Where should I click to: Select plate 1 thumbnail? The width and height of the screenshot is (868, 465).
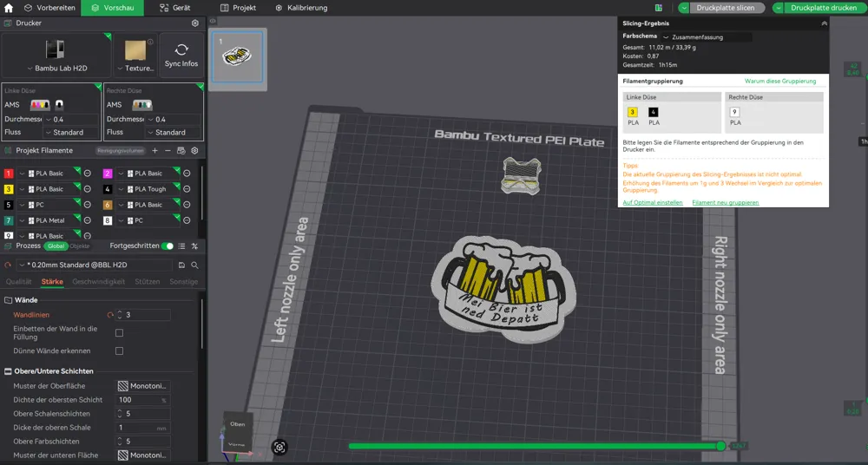(238, 57)
